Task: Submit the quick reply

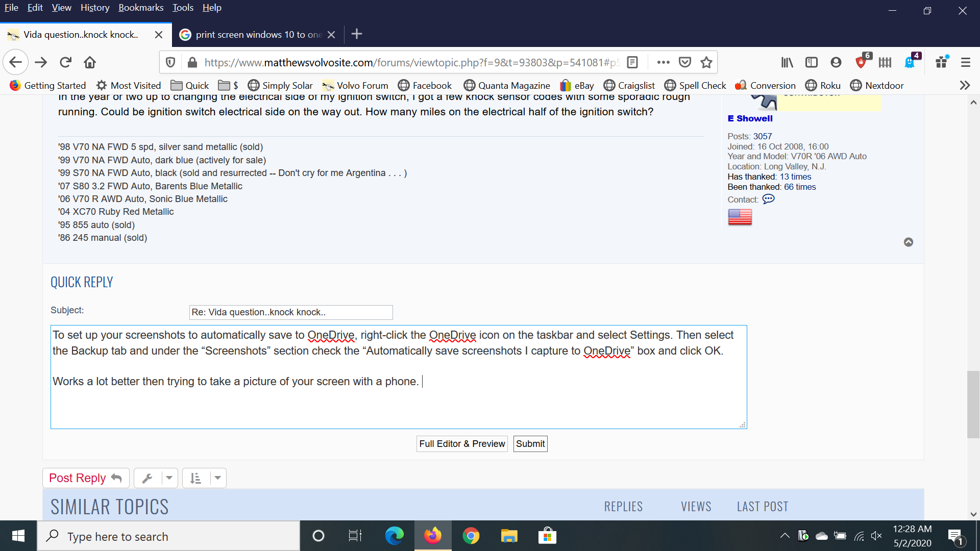Action: click(x=530, y=443)
